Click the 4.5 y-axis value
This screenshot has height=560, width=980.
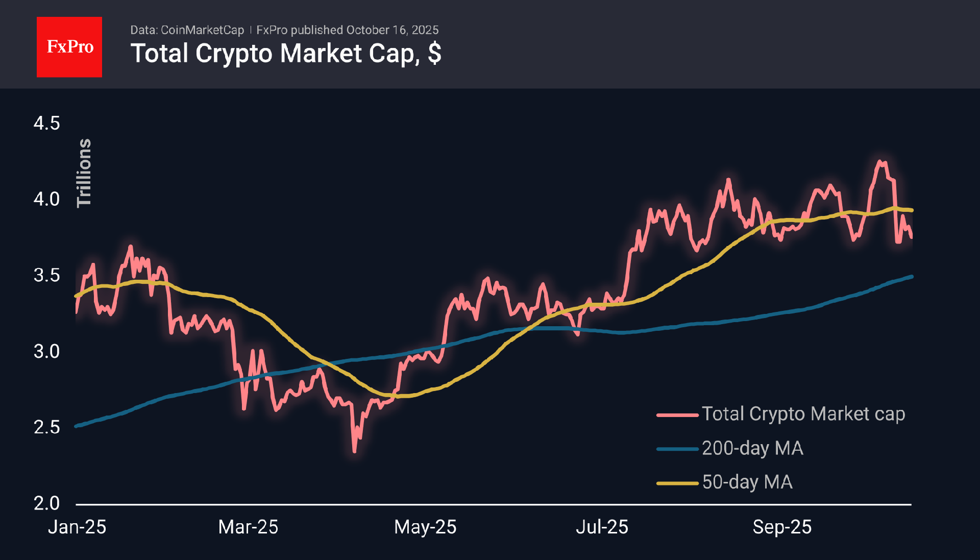pos(46,124)
